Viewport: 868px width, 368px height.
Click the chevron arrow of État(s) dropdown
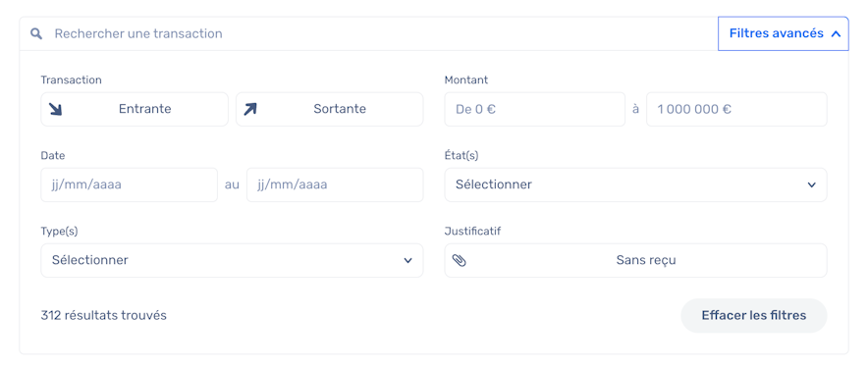tap(811, 184)
